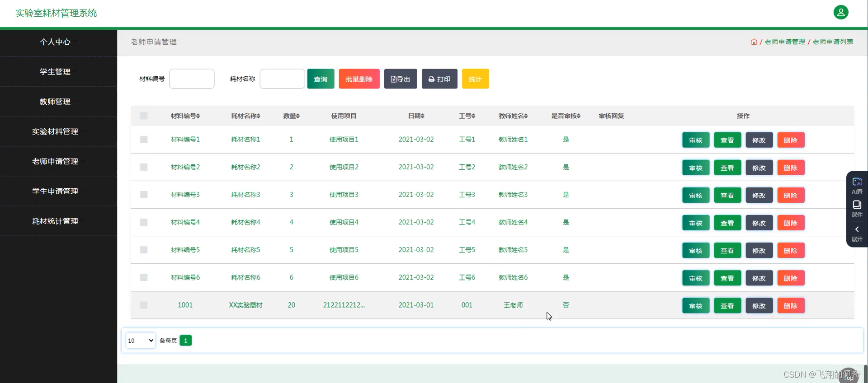Click the 使用项目1 cell
This screenshot has width=868, height=383.
tap(344, 139)
